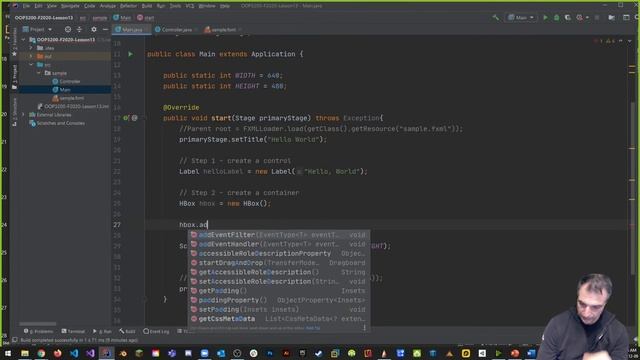Toggle the Problems tool window button
The image size is (640, 360).
click(39, 331)
